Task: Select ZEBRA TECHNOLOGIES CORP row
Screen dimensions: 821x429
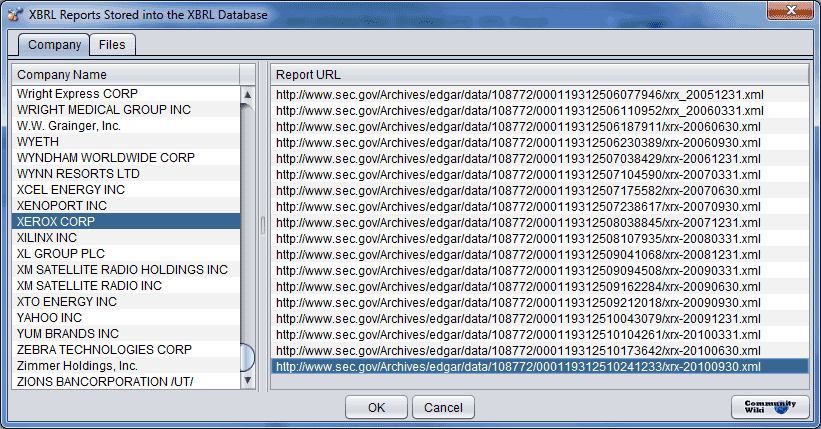Action: point(126,349)
